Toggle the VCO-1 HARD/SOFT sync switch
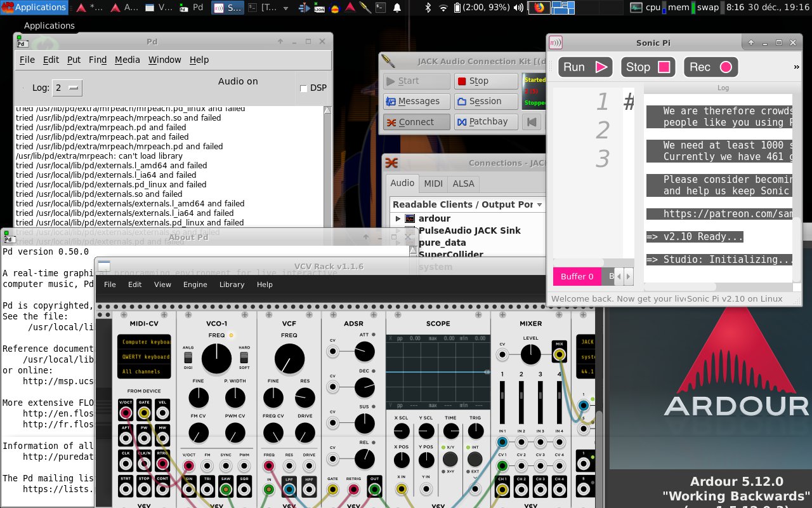Screen dimensions: 812x508 [244, 358]
